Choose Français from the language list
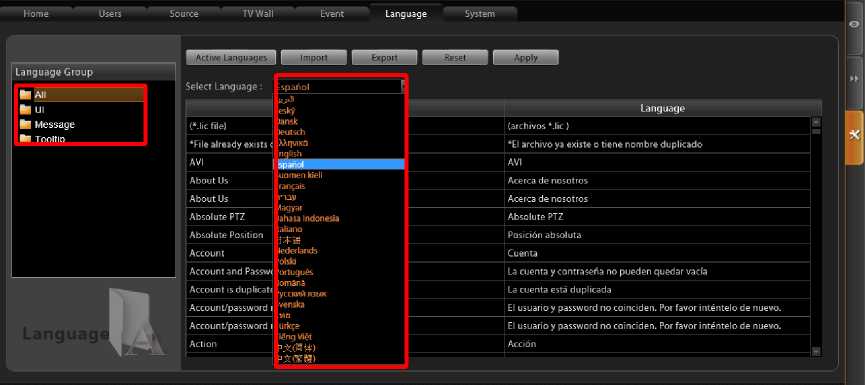The image size is (865, 385). pyautogui.click(x=340, y=186)
